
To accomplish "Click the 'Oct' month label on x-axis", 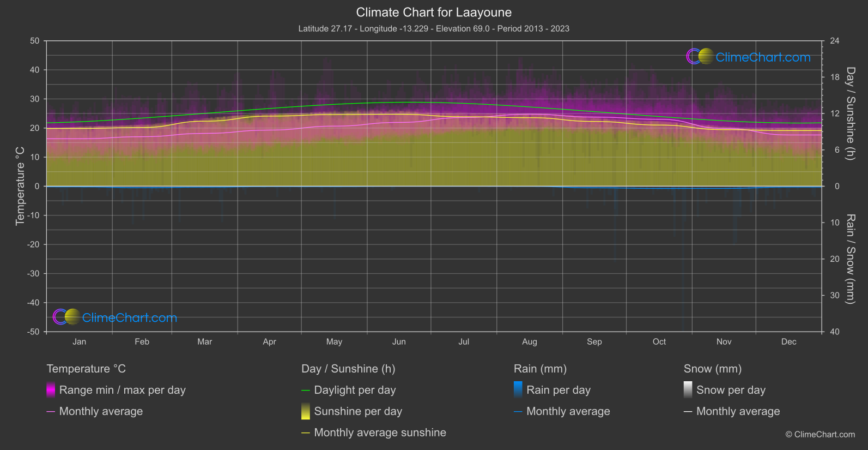I will point(659,341).
